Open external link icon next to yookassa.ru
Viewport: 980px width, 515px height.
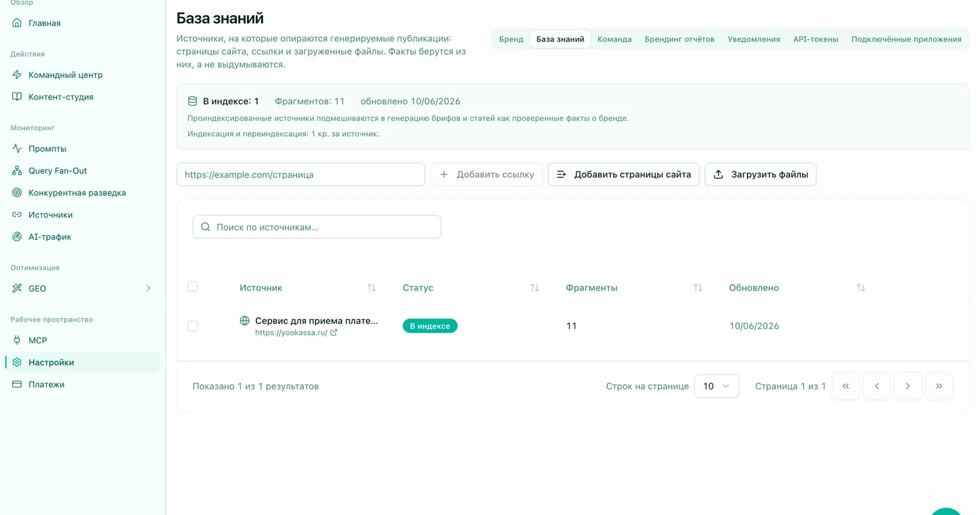tap(334, 332)
